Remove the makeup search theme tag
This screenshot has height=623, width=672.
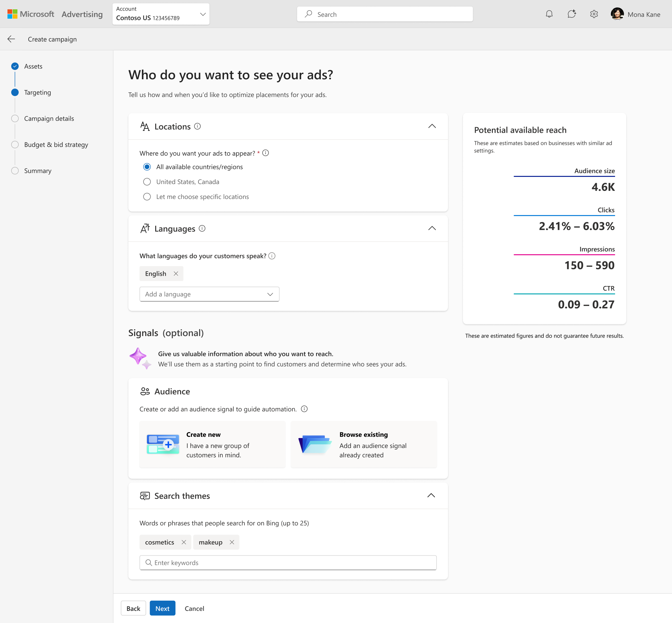[232, 542]
